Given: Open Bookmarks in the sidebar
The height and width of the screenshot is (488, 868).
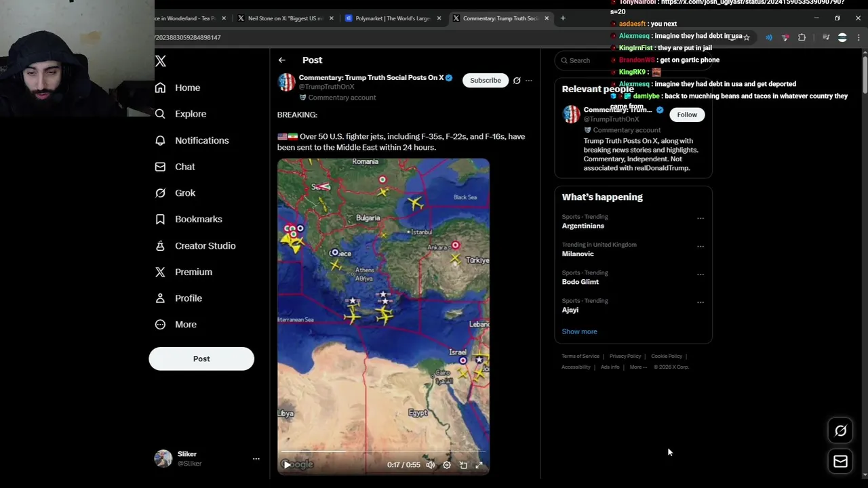Looking at the screenshot, I should tap(189, 219).
